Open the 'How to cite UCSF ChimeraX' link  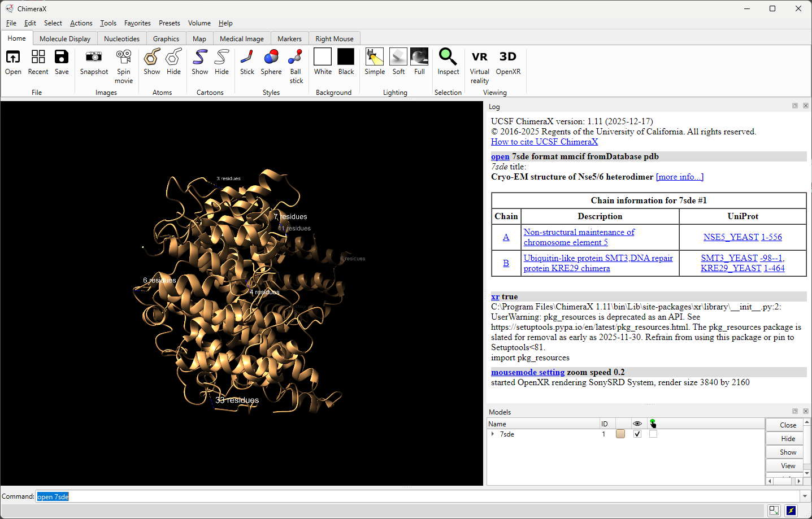click(x=544, y=142)
